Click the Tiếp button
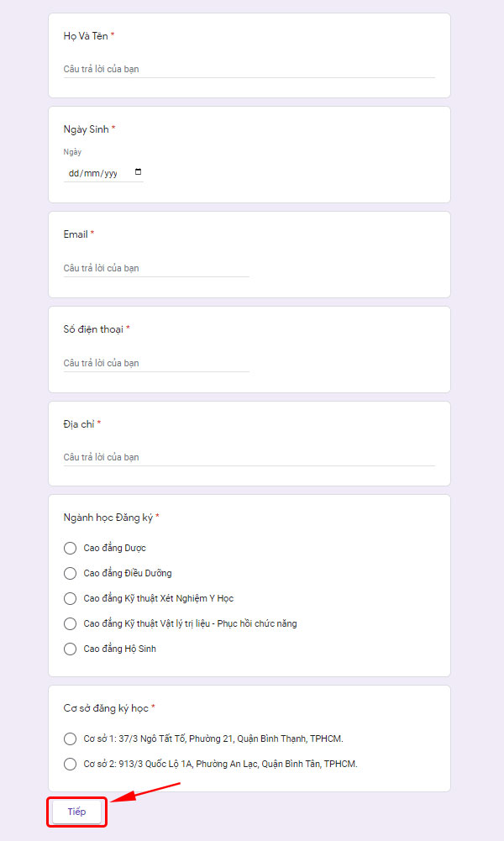 (76, 812)
